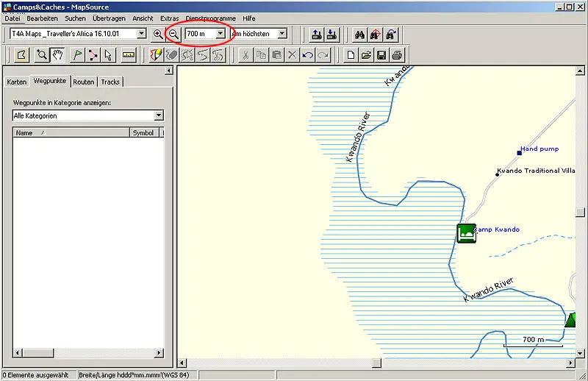This screenshot has width=588, height=381.
Task: Open the 700 m zoom scale dropdown
Action: (220, 34)
